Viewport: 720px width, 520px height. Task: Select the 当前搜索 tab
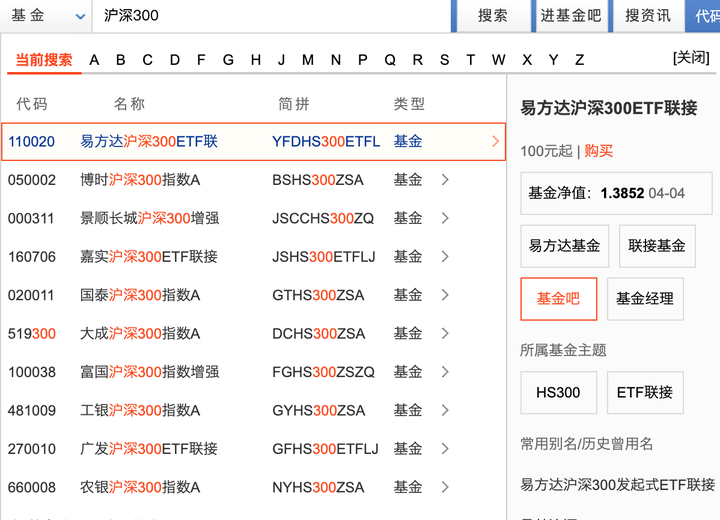[x=44, y=60]
